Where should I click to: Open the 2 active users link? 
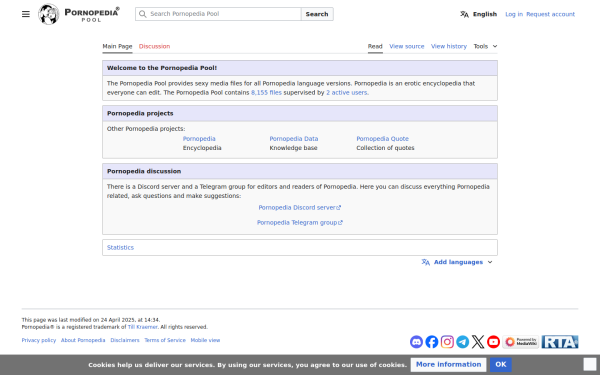click(x=347, y=93)
